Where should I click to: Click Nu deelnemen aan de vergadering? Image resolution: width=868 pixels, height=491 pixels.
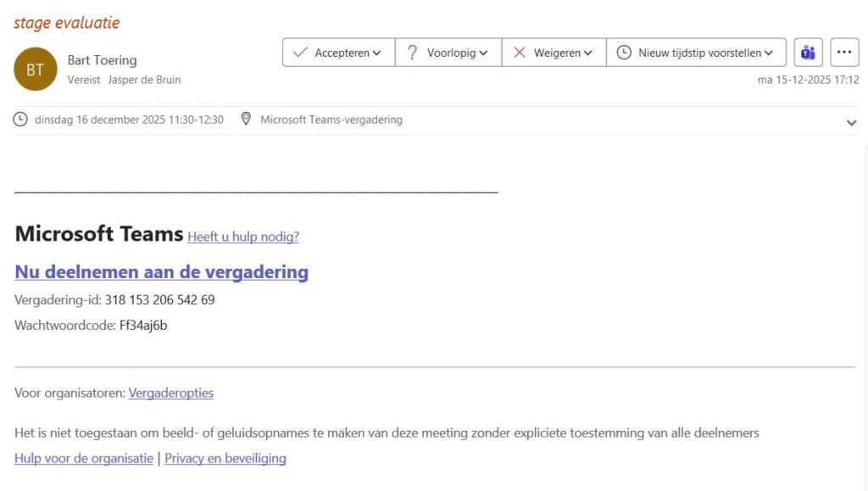(x=160, y=272)
